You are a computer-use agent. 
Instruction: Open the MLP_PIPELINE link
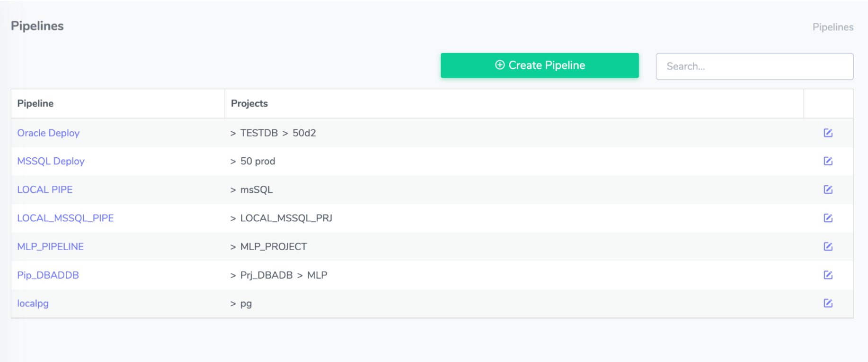[50, 246]
